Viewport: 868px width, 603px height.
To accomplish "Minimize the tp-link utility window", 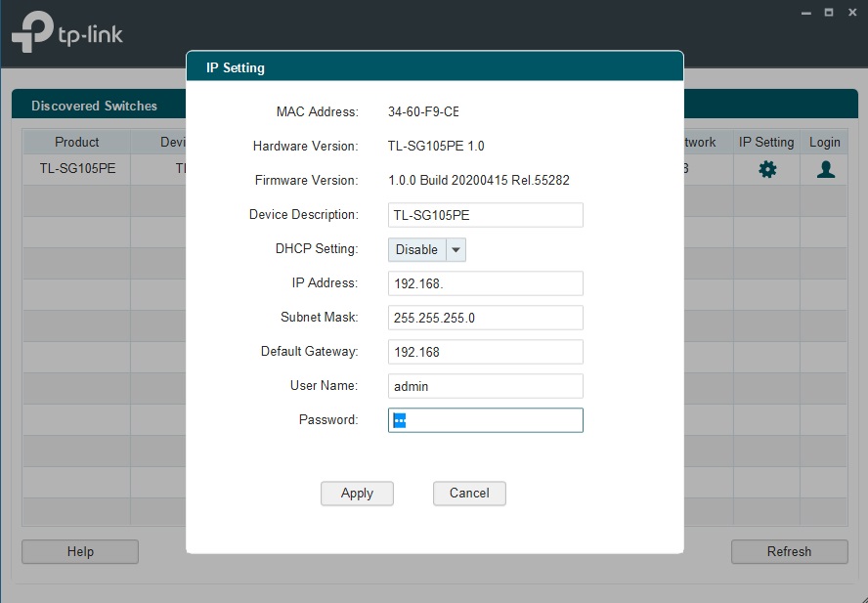I will click(x=806, y=13).
